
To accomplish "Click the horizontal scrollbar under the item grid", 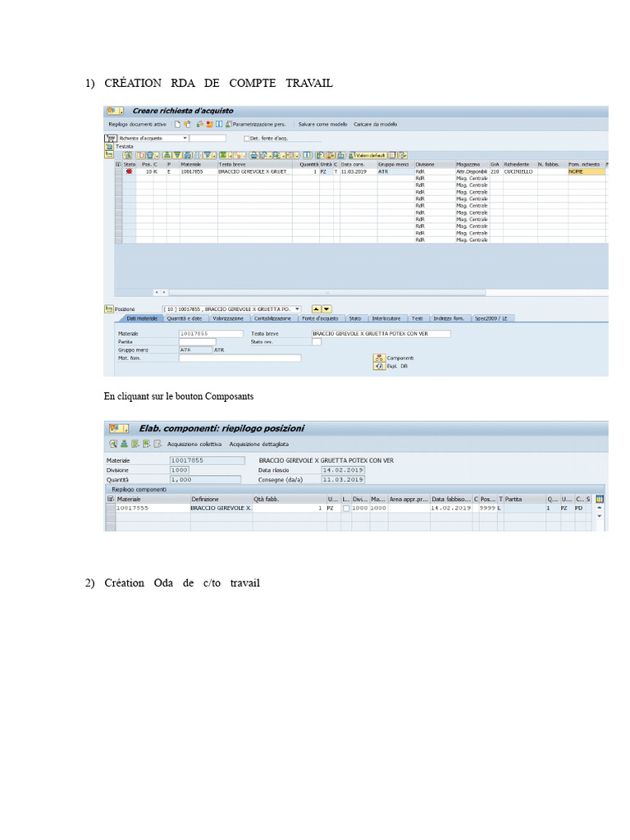I will [326, 293].
